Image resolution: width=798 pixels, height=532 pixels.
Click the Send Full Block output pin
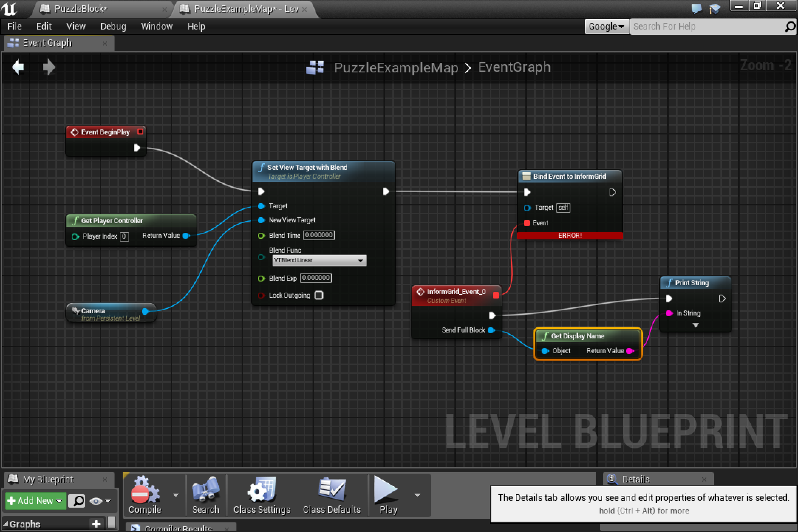[491, 330]
